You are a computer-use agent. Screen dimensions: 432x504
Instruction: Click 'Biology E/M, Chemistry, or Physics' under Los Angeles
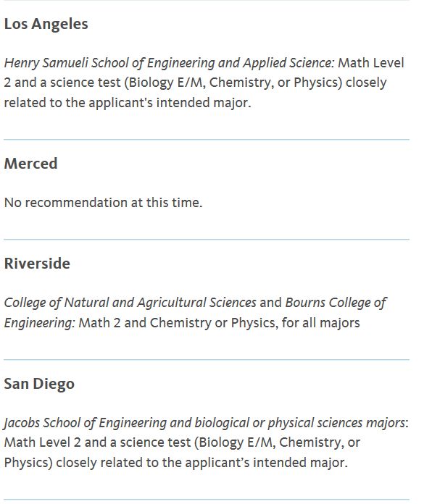point(233,83)
